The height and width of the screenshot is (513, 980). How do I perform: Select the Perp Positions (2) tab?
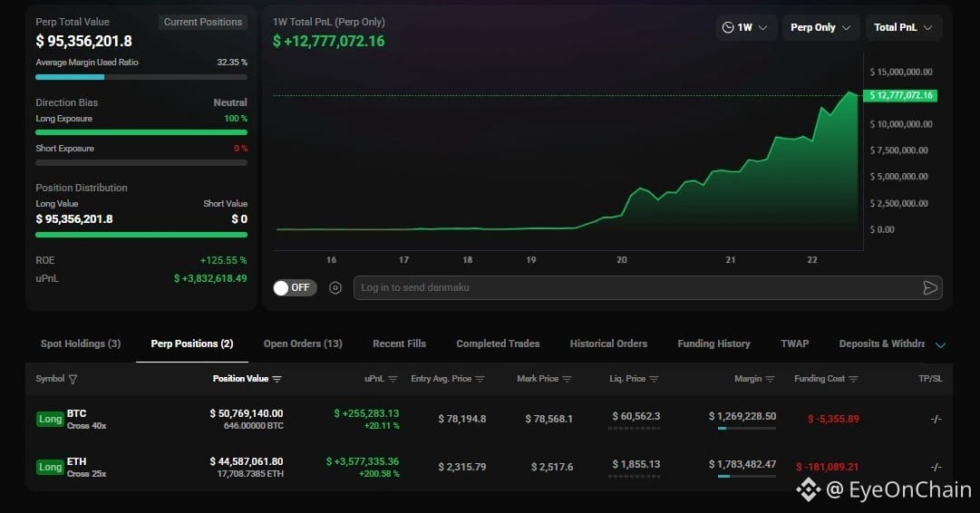click(192, 344)
